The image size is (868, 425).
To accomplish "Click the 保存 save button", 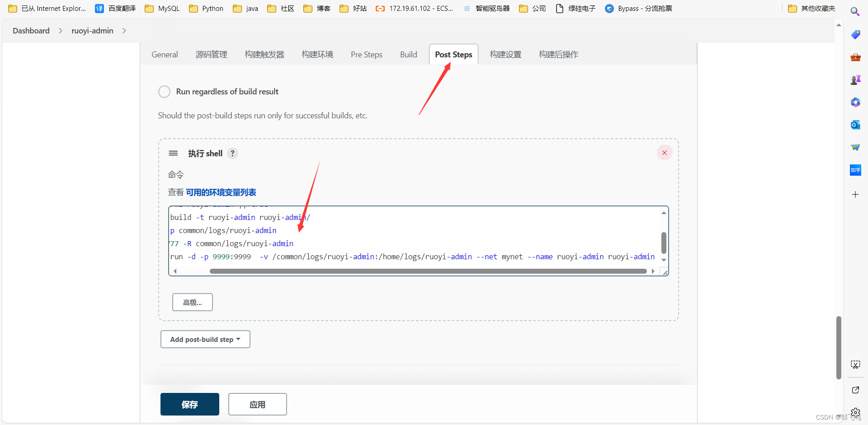I will [190, 404].
